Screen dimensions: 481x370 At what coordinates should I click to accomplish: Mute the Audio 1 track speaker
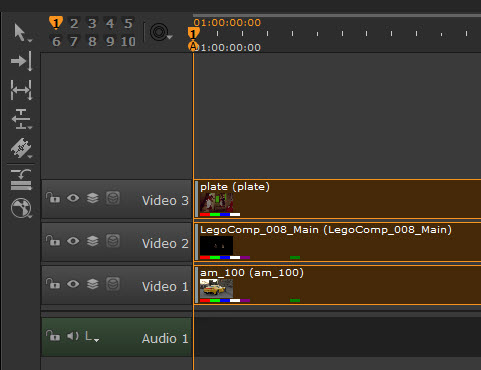[x=73, y=336]
